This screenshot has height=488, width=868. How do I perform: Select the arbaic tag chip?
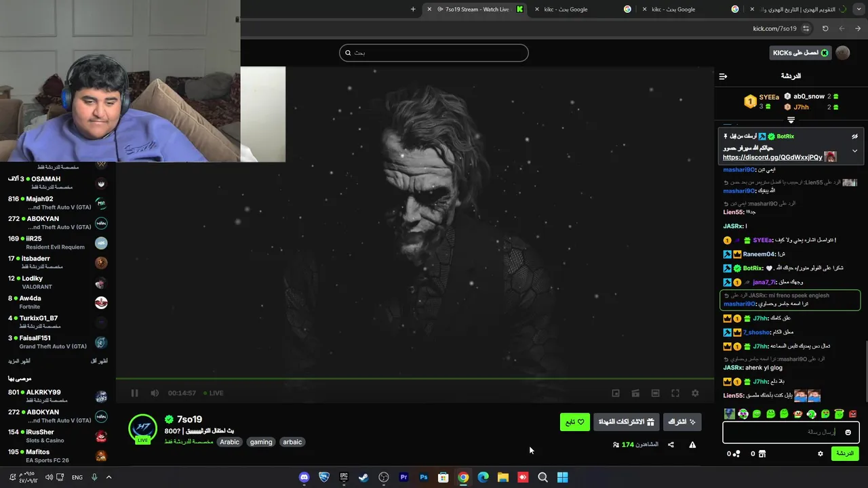pos(292,442)
